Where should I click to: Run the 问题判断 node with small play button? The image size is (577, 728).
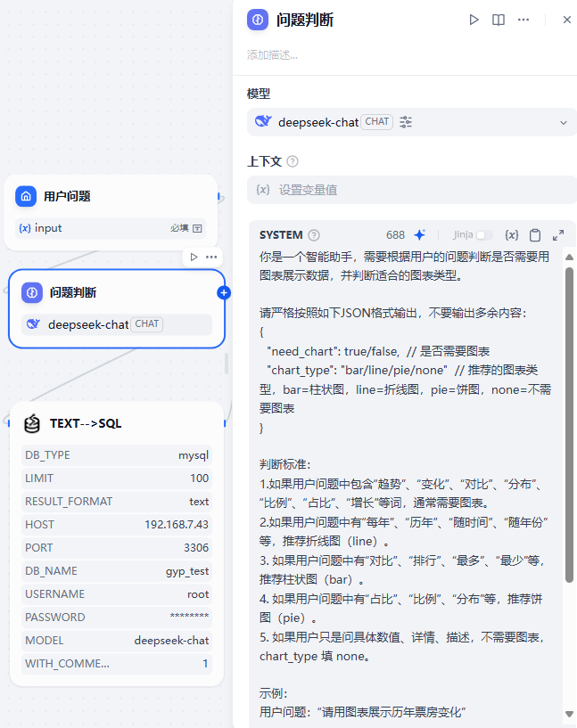pyautogui.click(x=194, y=257)
